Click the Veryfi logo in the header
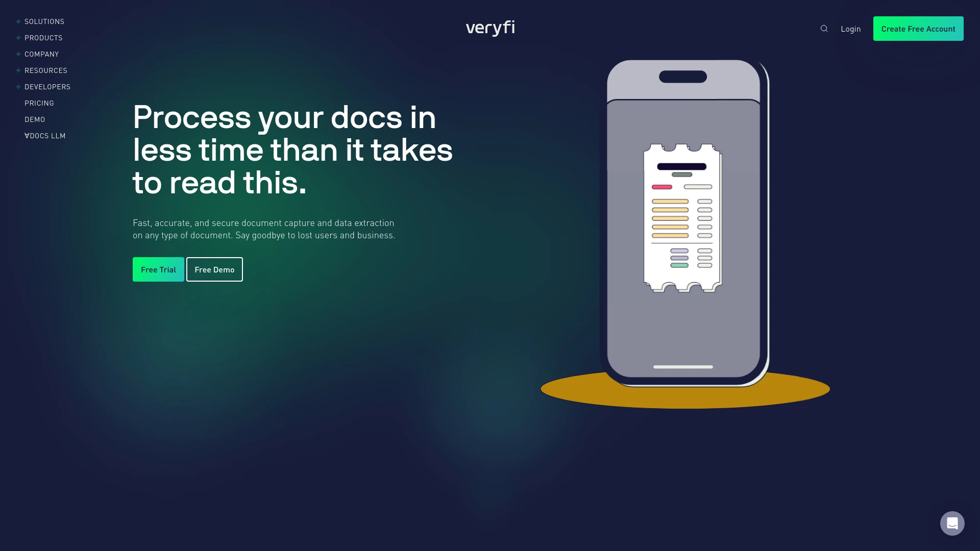This screenshot has height=551, width=980. 490,28
